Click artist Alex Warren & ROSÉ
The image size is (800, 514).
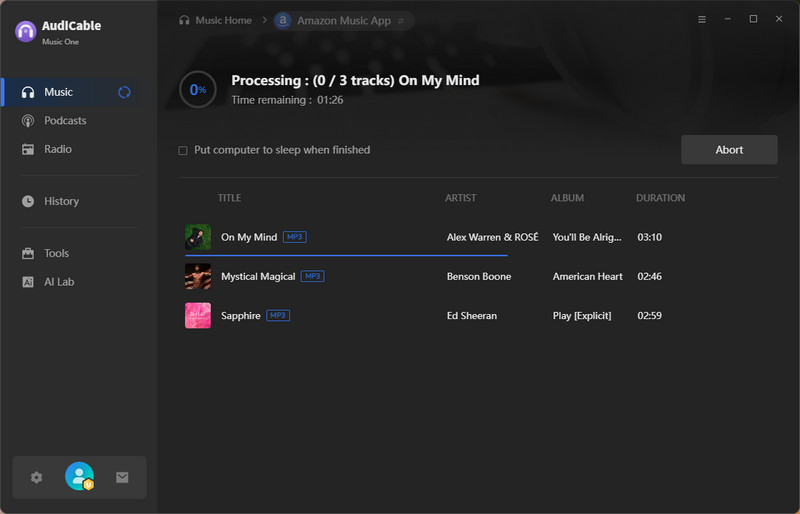[x=492, y=237]
